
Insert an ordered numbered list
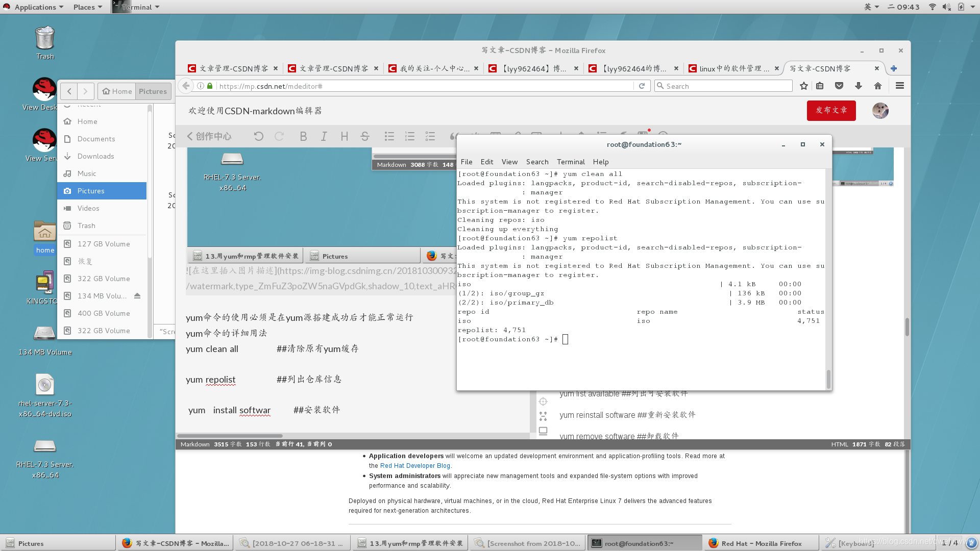[x=410, y=136]
